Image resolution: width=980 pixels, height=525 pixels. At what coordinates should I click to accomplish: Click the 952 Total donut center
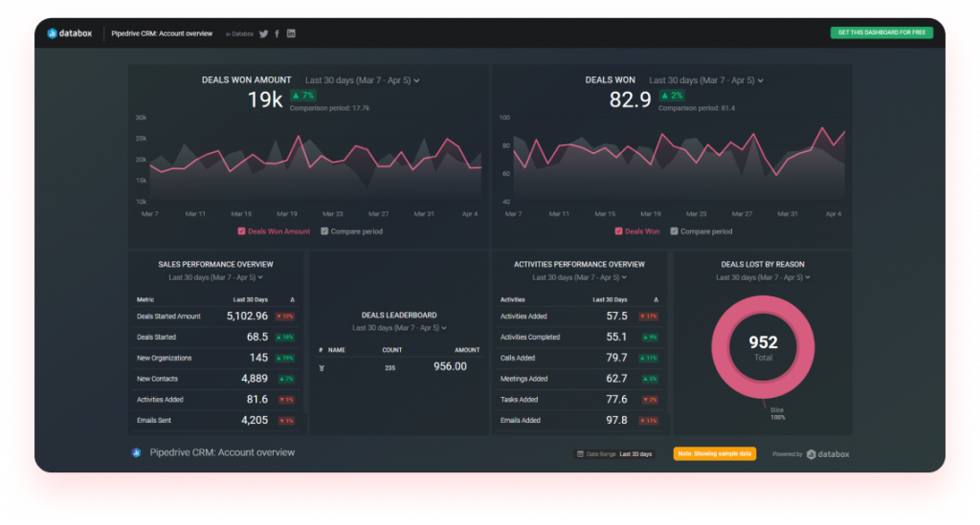click(763, 348)
